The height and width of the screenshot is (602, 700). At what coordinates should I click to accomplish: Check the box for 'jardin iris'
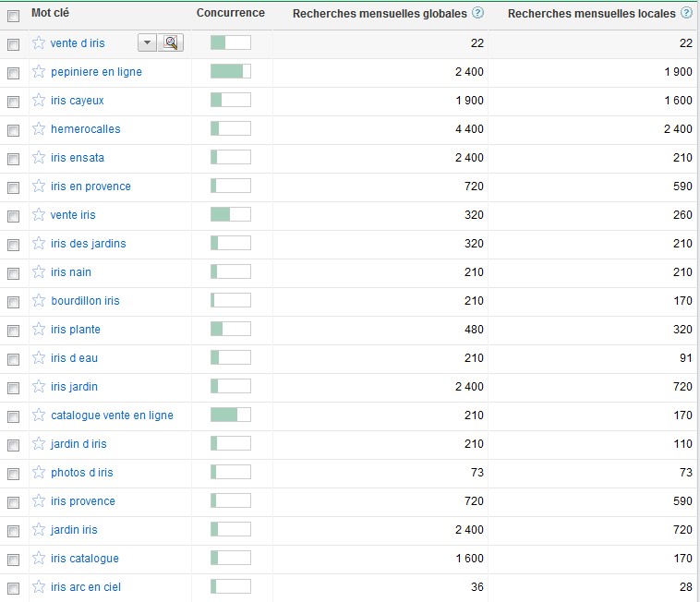pyautogui.click(x=14, y=531)
